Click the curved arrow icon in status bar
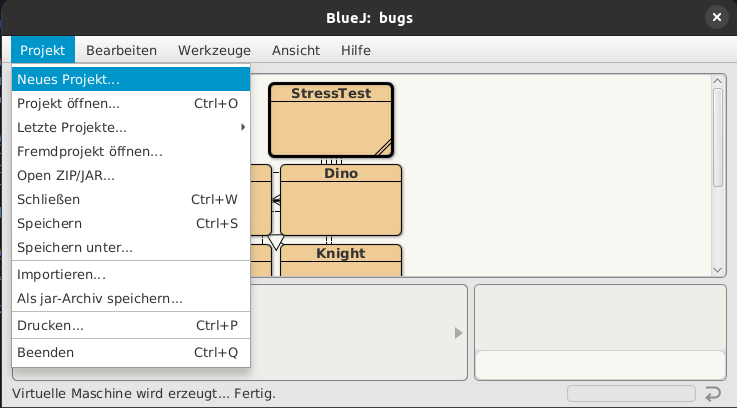The image size is (737, 408). click(x=713, y=393)
